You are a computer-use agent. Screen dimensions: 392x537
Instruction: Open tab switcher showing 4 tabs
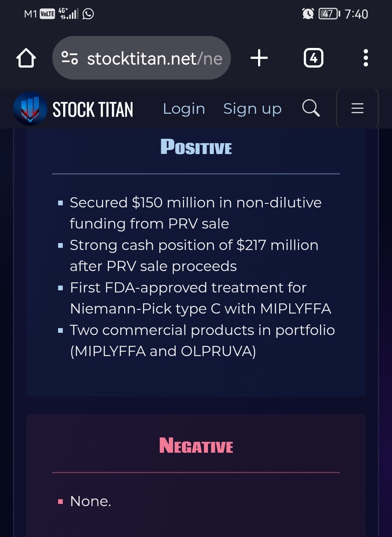click(314, 58)
